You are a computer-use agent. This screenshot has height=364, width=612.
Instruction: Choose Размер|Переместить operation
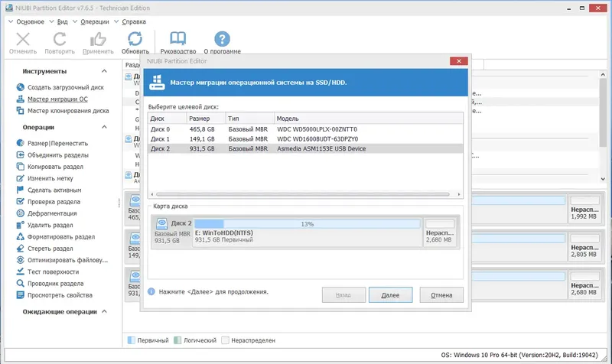pos(58,143)
